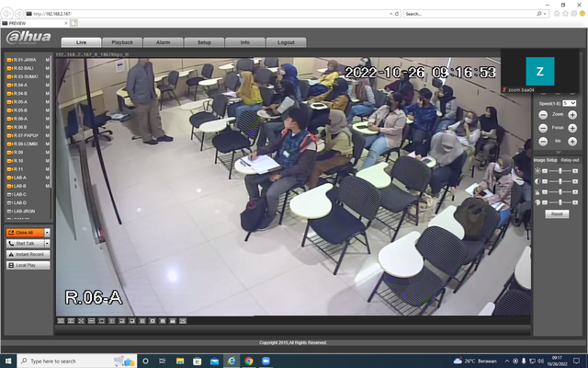The height and width of the screenshot is (368, 588).
Task: Refresh the page using the address bar reload icon
Action: pos(397,14)
